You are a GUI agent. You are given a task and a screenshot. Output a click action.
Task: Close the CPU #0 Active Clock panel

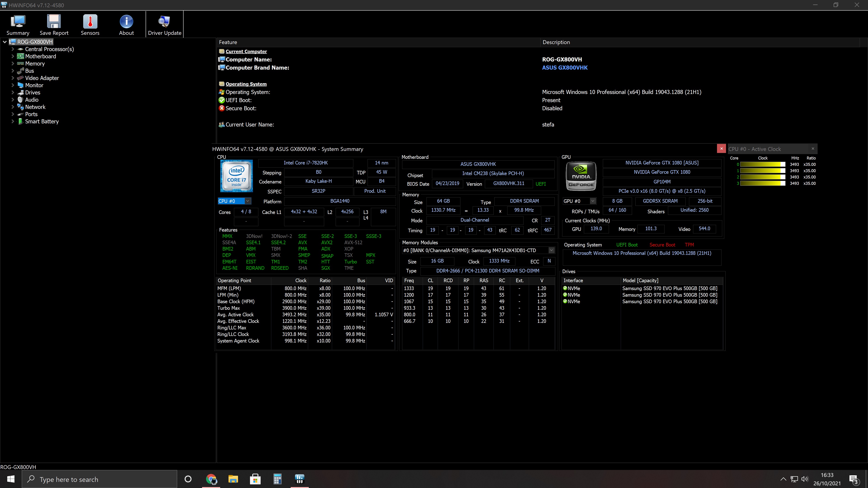click(813, 148)
